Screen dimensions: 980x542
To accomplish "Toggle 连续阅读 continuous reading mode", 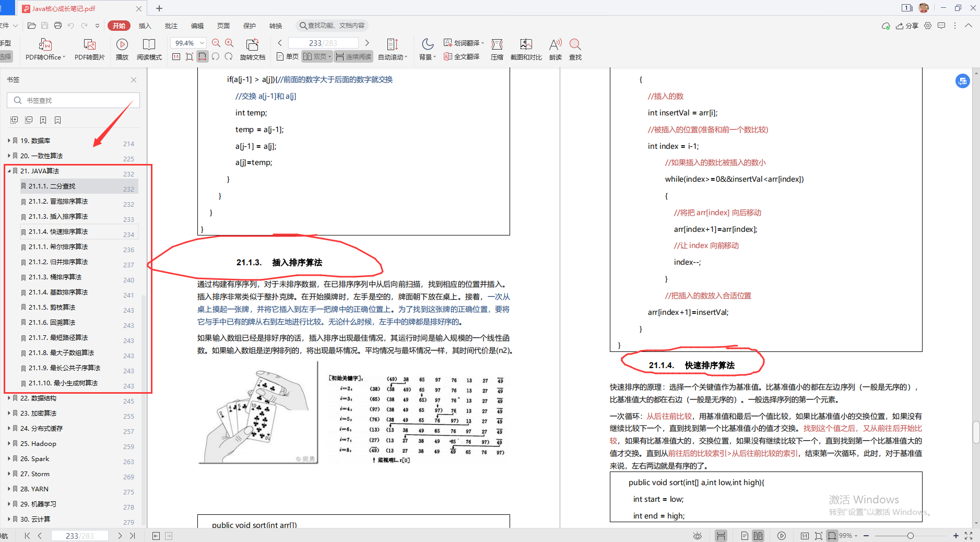I will point(353,56).
